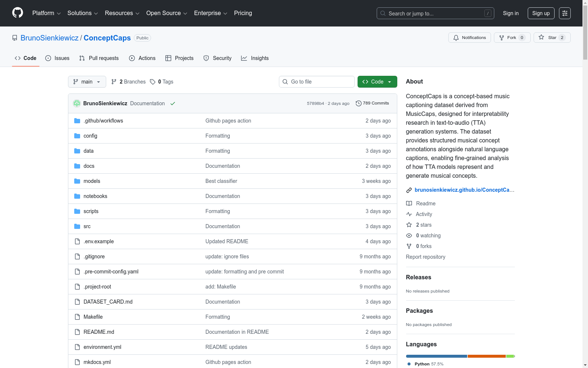Click the link icon beside the website URL
Viewport: 588px width, 368px height.
[409, 190]
